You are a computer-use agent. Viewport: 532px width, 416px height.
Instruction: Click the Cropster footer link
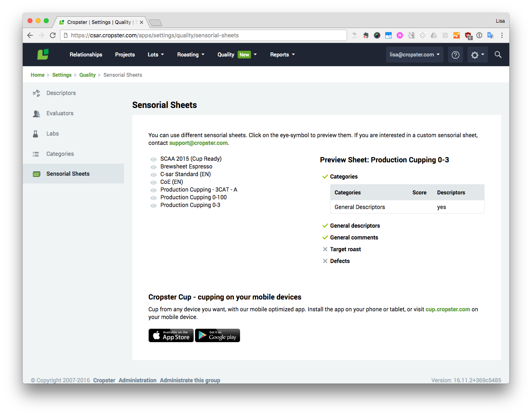click(x=104, y=380)
